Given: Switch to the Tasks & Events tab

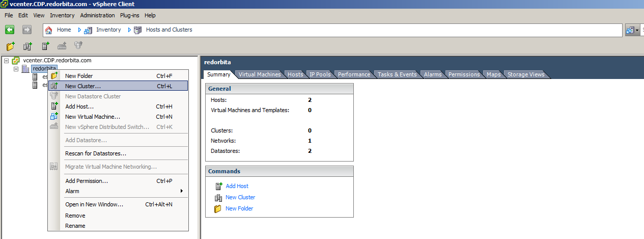Looking at the screenshot, I should pos(397,74).
